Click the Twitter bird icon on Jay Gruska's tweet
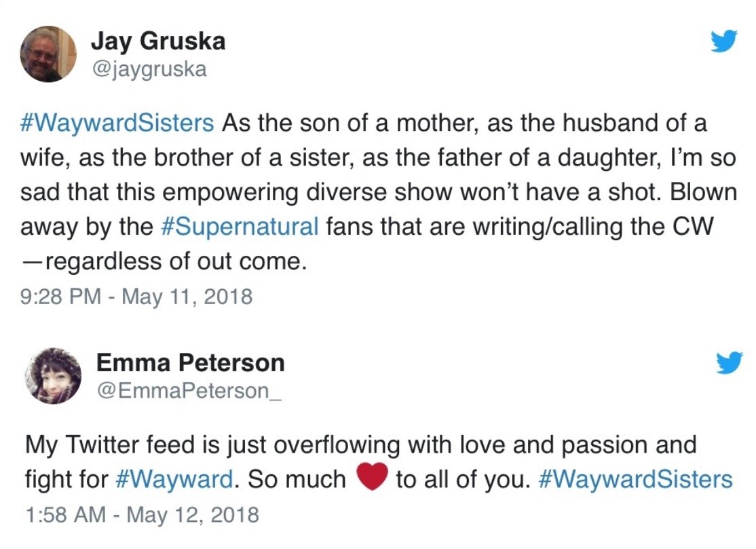Screen dimensions: 756x549 [x=723, y=43]
